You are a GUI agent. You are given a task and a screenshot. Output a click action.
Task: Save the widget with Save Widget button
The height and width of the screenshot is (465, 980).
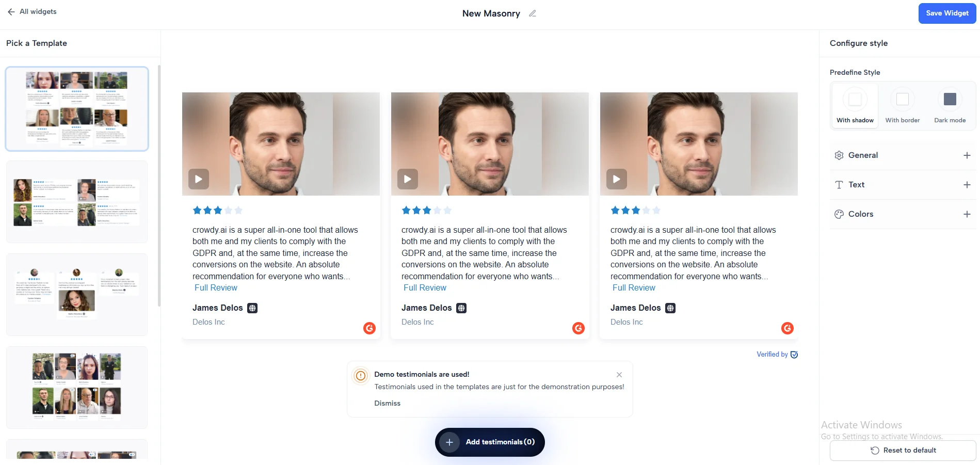pos(947,13)
